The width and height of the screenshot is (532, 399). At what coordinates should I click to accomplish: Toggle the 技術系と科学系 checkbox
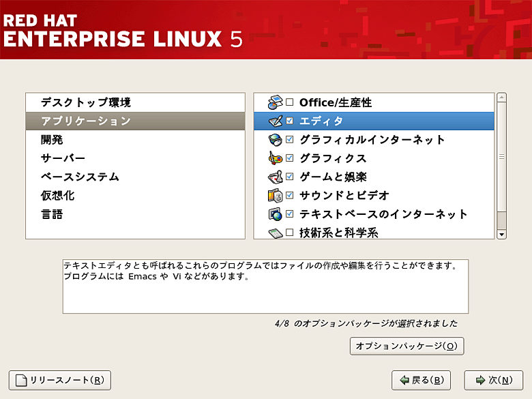pyautogui.click(x=290, y=233)
